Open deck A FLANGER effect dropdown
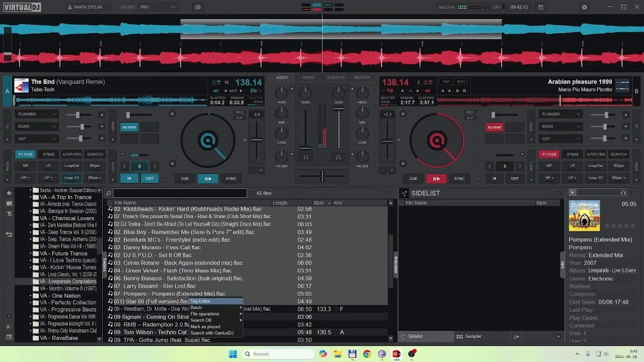The image size is (644, 362). click(x=38, y=114)
